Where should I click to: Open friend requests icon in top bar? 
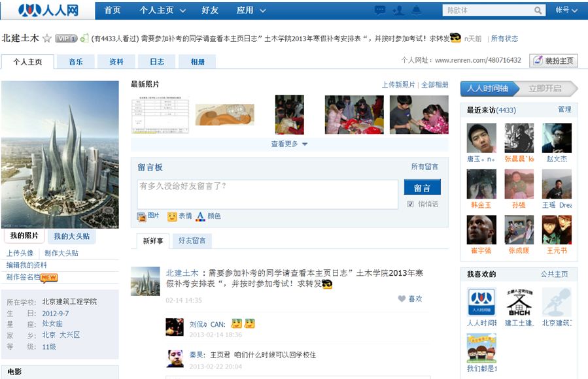[398, 10]
